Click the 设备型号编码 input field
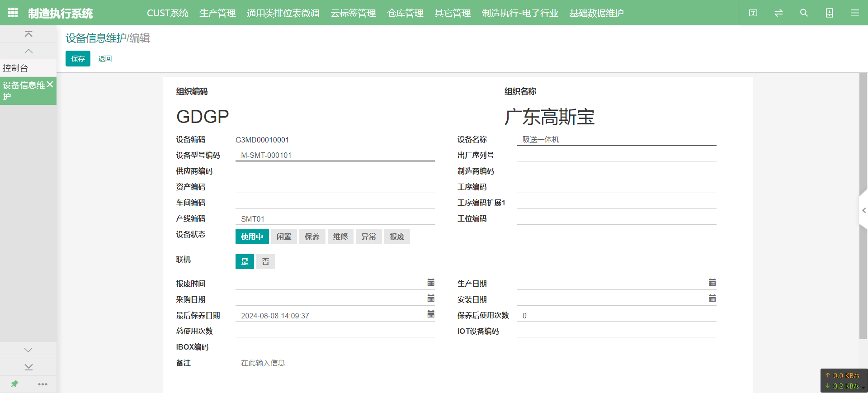 (335, 155)
